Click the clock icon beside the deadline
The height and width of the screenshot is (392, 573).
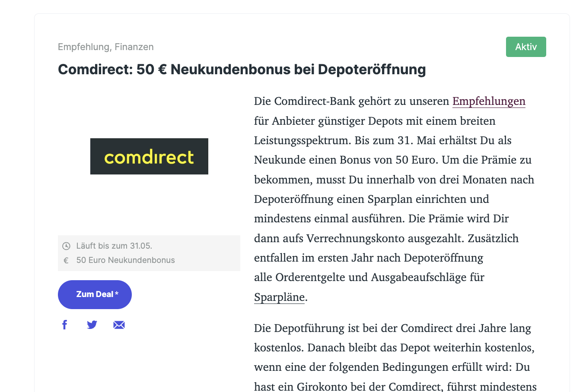pyautogui.click(x=66, y=246)
